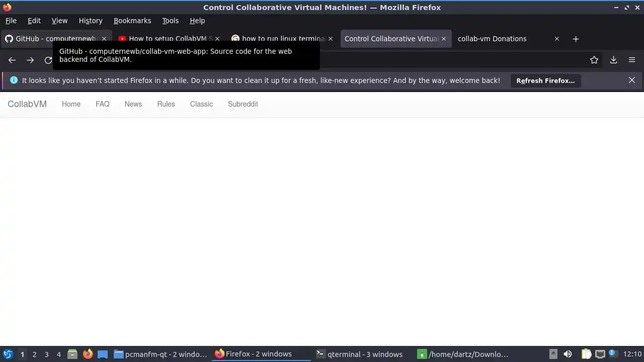Switch to the GitHub computernewb tab
644x362 pixels.
tap(55, 39)
